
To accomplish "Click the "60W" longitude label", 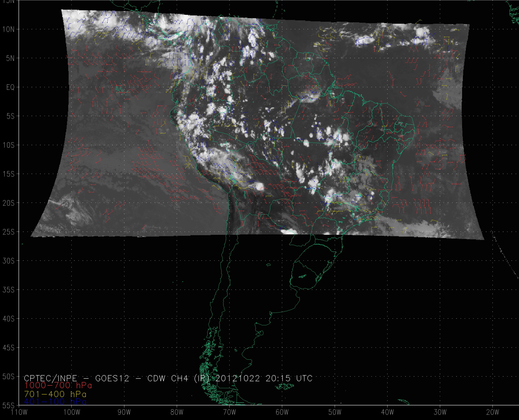I will [x=282, y=412].
